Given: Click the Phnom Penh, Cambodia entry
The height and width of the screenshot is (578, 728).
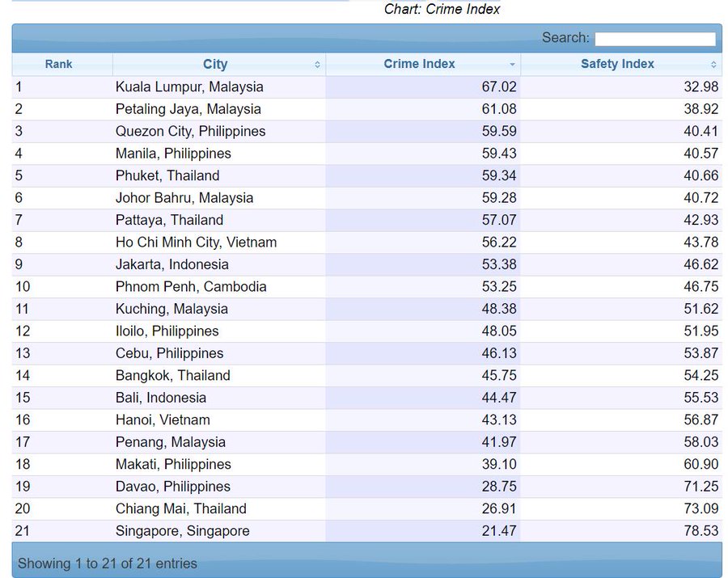Looking at the screenshot, I should [190, 287].
